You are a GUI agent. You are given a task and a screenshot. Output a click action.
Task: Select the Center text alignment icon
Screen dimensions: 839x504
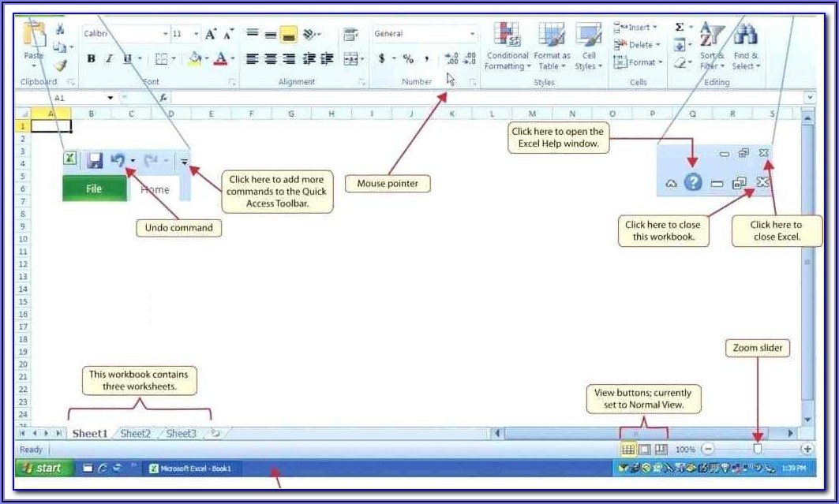coord(271,59)
